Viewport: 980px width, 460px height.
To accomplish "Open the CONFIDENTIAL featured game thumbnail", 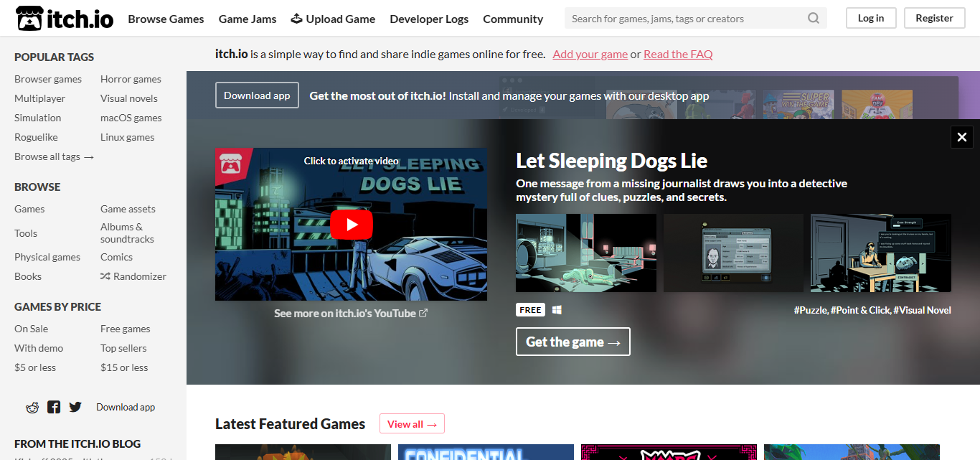I will click(x=486, y=452).
